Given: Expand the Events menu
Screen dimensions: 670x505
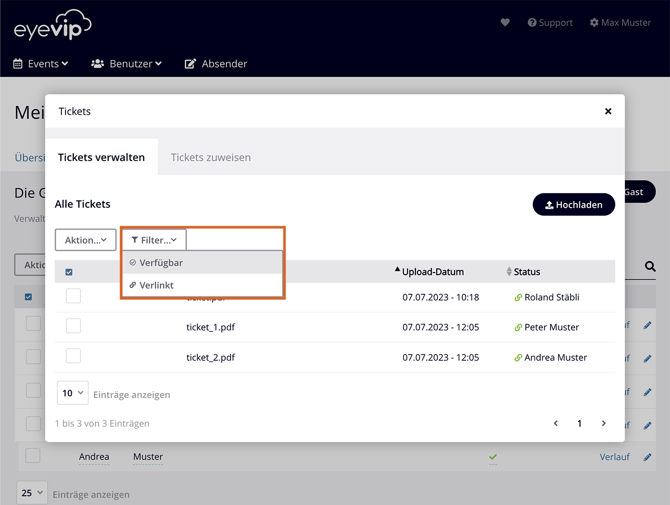Looking at the screenshot, I should [41, 64].
